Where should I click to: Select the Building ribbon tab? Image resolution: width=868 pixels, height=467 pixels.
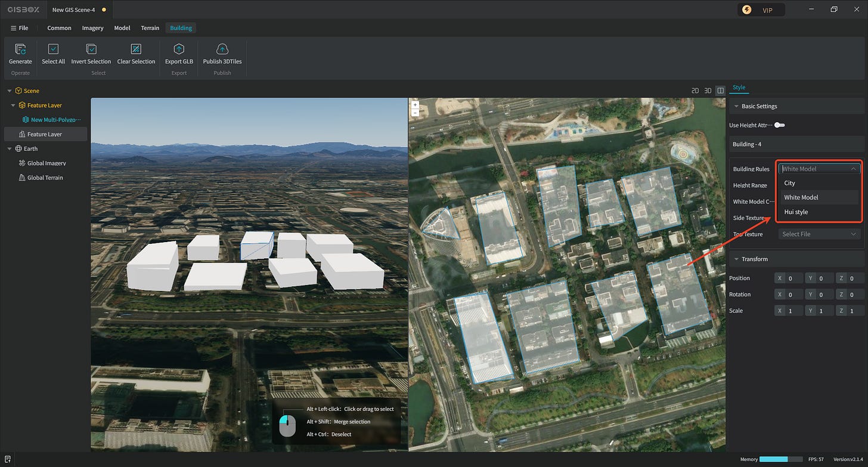click(x=181, y=28)
